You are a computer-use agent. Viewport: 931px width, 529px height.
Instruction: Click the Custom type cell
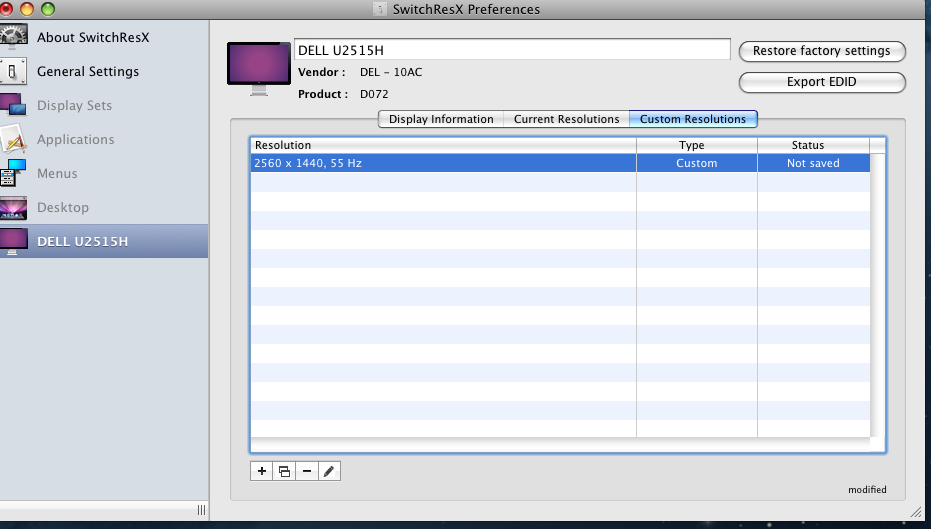pos(696,163)
